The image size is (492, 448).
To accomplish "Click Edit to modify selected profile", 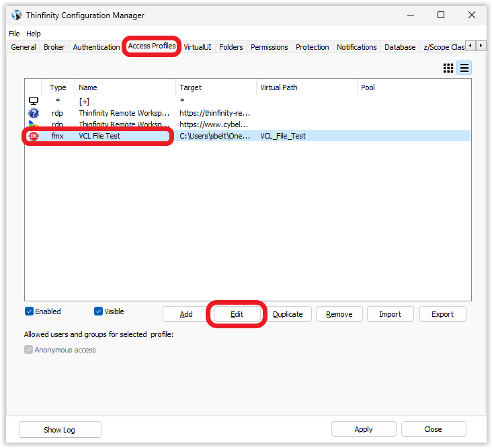I will (237, 314).
